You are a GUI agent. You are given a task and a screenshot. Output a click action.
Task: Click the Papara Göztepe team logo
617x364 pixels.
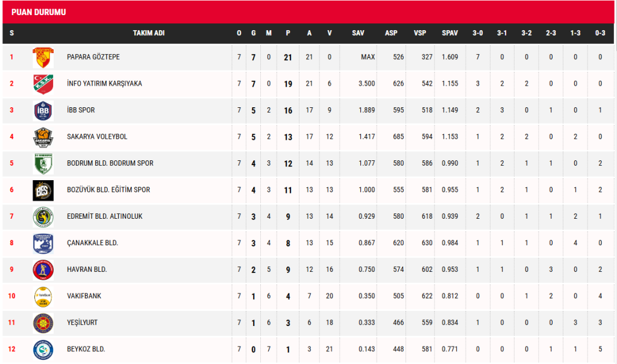pyautogui.click(x=43, y=57)
